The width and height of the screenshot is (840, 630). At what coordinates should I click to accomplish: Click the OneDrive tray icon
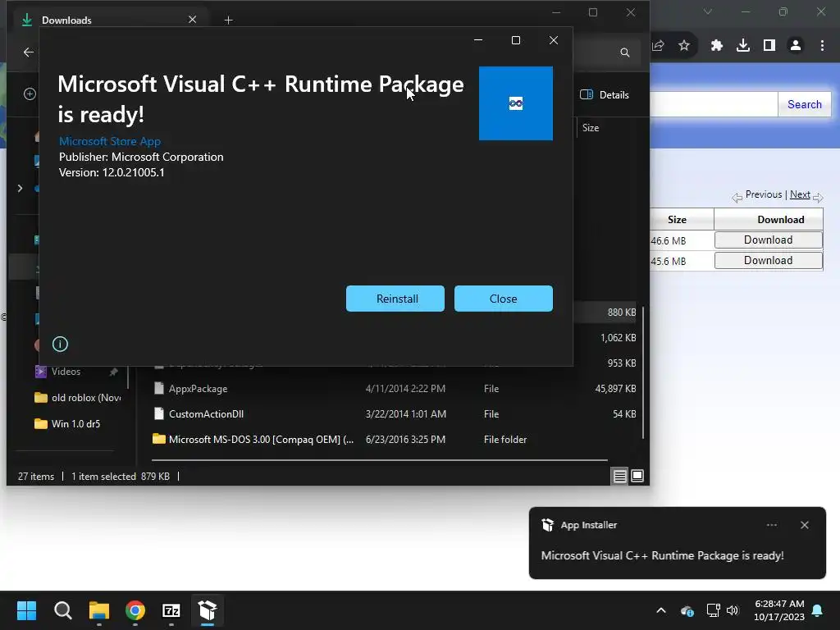click(687, 610)
